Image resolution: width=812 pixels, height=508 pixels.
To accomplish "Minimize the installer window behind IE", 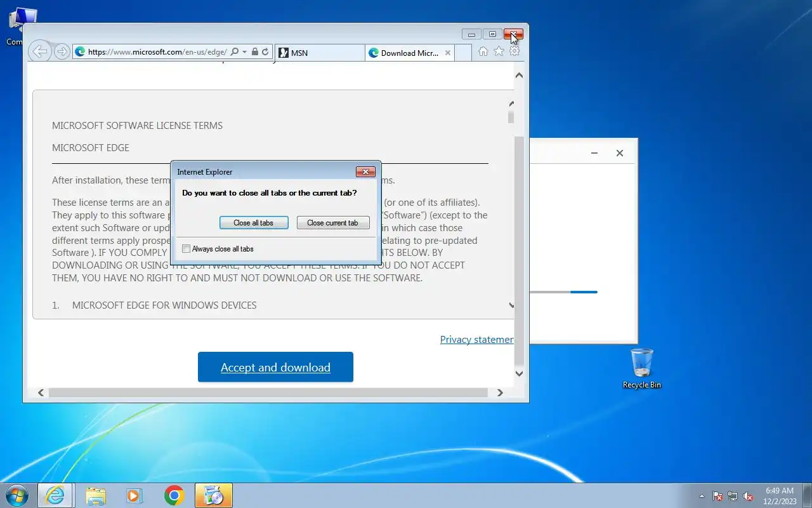I will 594,153.
